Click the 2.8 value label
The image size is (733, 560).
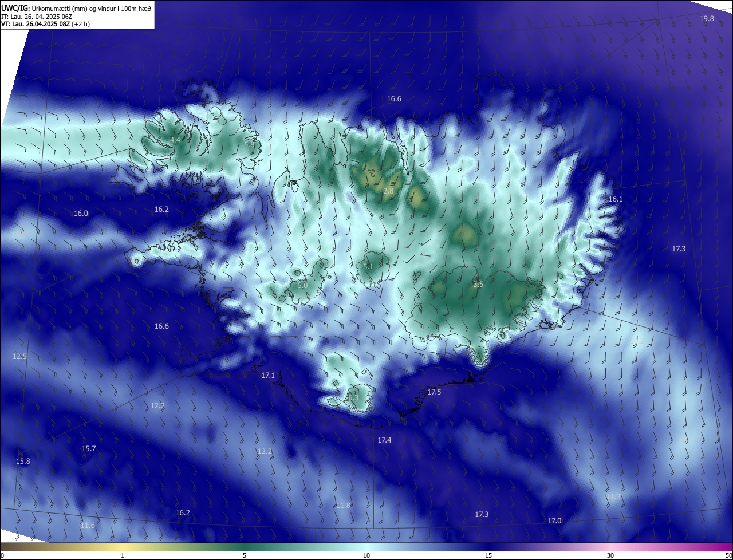tap(388, 191)
